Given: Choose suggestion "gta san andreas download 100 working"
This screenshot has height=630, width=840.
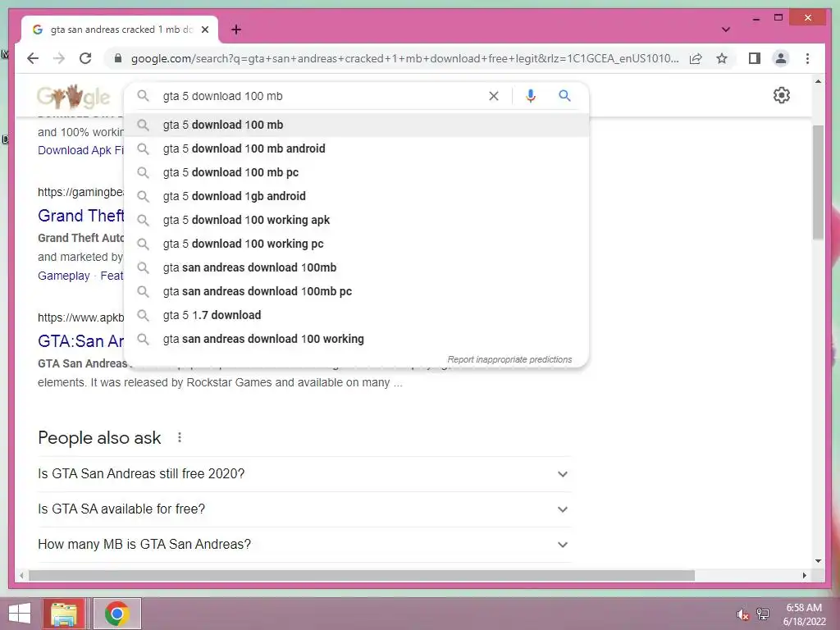Looking at the screenshot, I should [356, 339].
